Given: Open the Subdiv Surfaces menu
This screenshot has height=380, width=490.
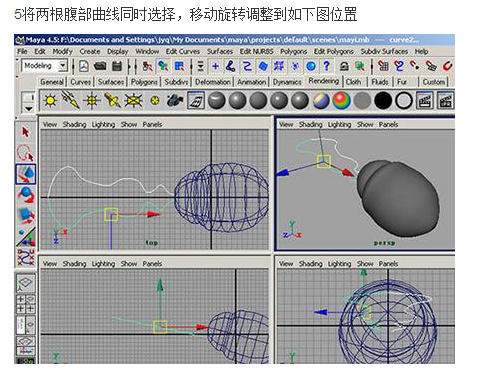Looking at the screenshot, I should [384, 52].
